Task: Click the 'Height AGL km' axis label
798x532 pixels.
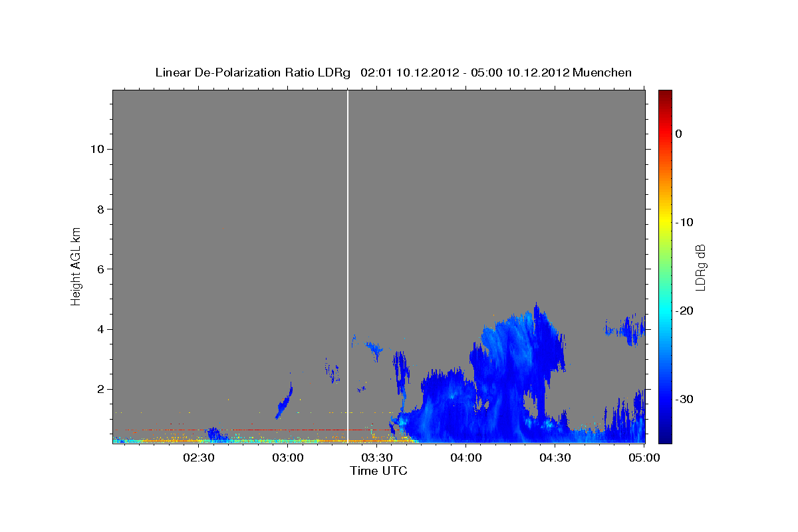Action: 76,265
